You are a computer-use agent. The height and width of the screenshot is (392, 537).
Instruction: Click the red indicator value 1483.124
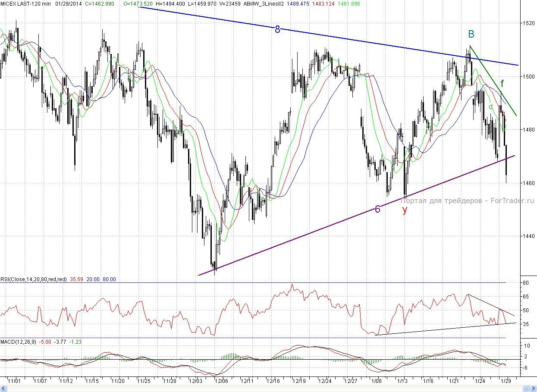(323, 3)
